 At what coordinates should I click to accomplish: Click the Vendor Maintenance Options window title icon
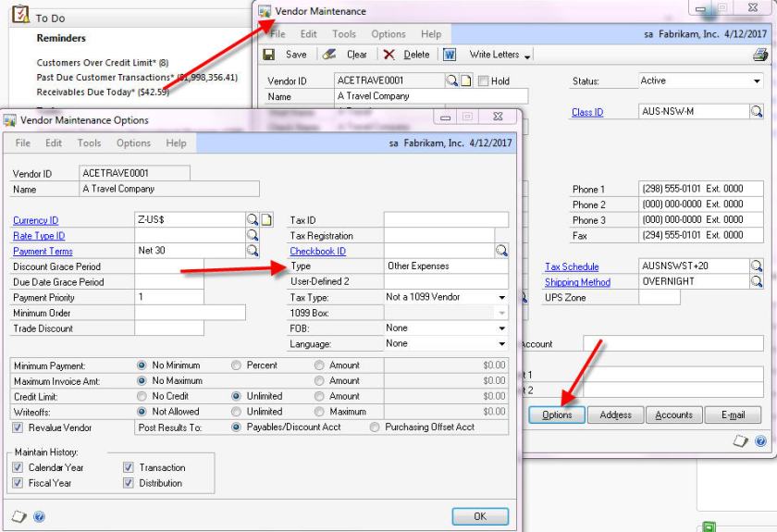coord(9,120)
